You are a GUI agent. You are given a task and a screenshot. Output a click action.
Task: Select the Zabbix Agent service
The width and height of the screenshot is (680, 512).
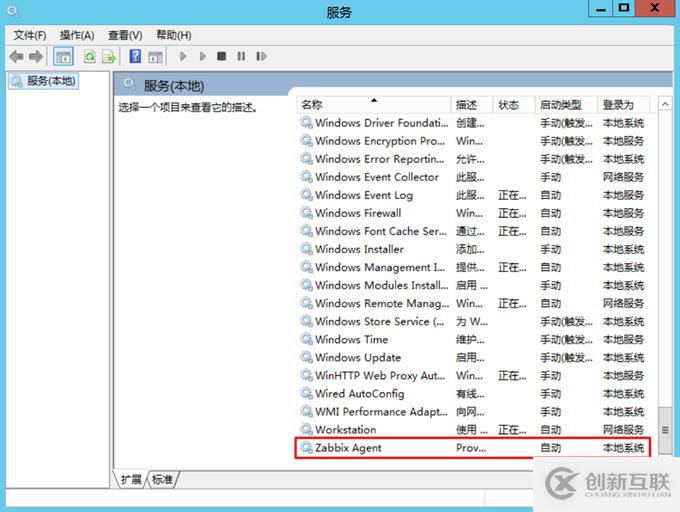473,448
